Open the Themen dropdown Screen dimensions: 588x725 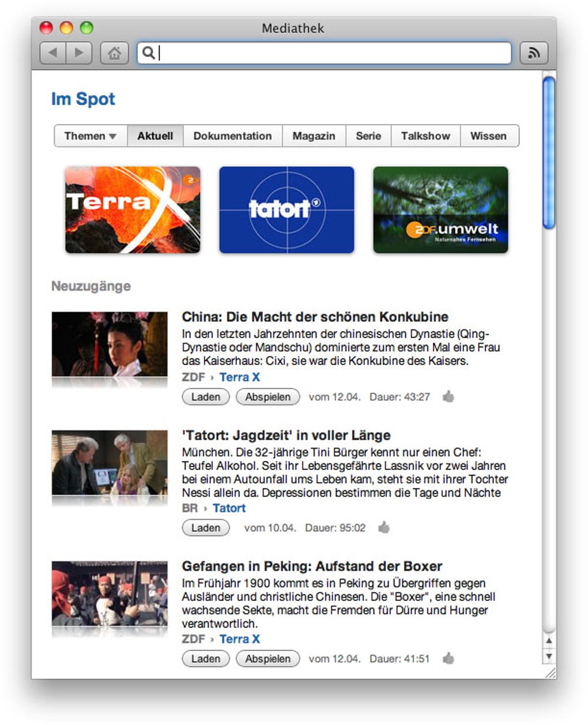91,136
